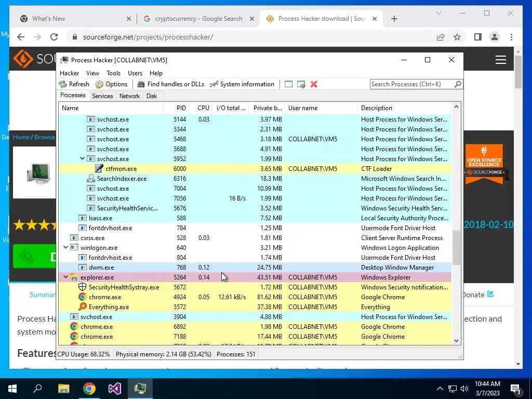Open SourceForge hamburger menu
This screenshot has width=532, height=399.
tap(501, 60)
